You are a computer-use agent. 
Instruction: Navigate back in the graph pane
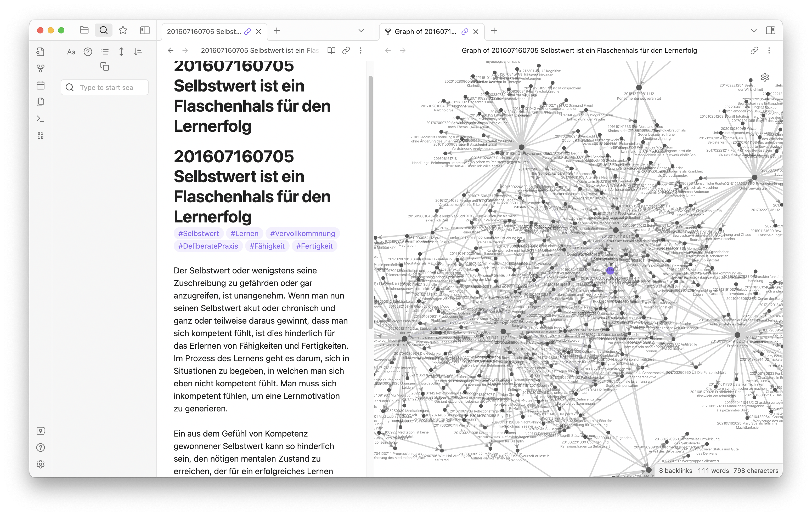pos(388,50)
